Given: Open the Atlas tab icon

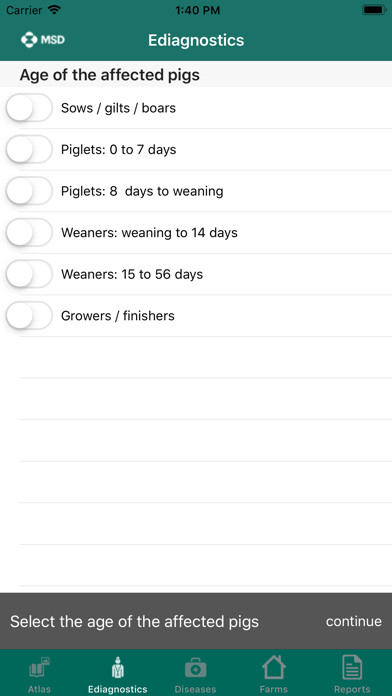Looking at the screenshot, I should [x=39, y=668].
